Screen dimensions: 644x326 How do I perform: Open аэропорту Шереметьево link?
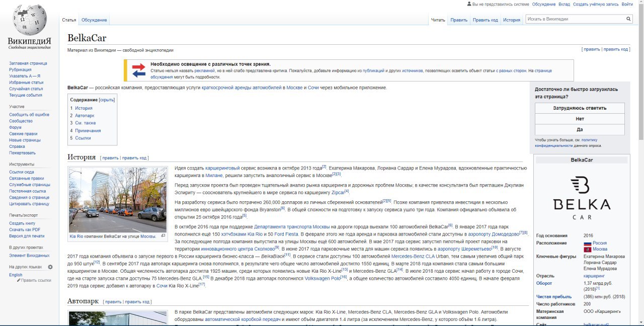(464, 249)
